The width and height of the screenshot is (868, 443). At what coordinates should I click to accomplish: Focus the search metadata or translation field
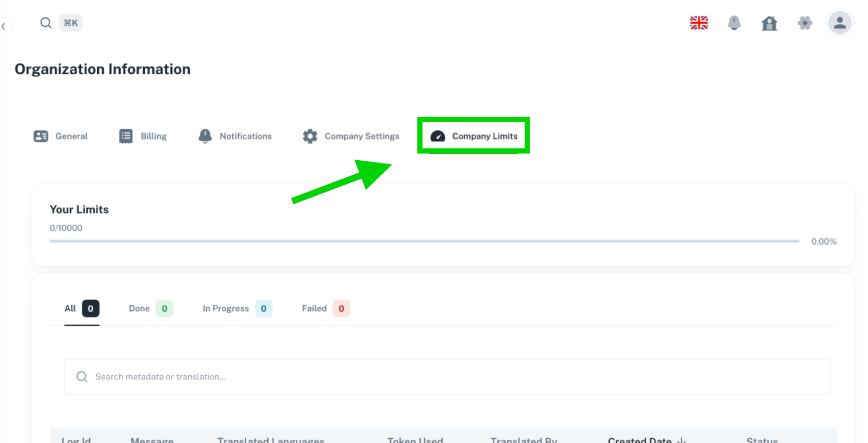(x=448, y=377)
